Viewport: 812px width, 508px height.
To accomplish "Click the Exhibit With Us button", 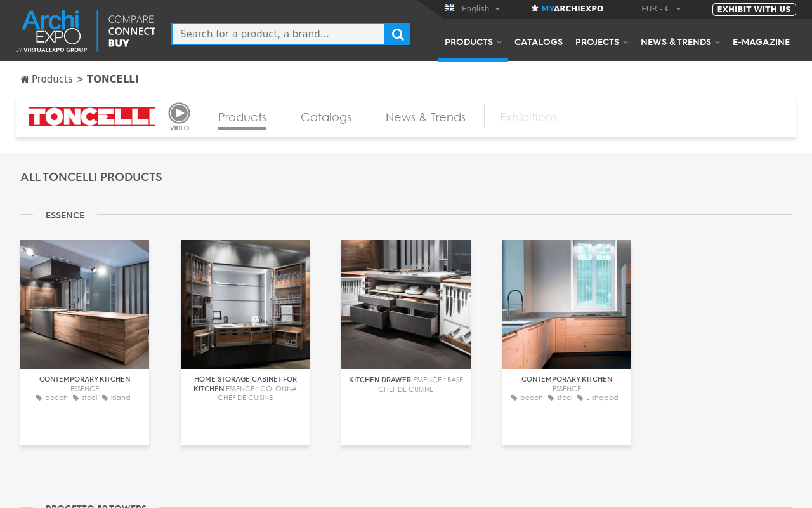I will 754,10.
